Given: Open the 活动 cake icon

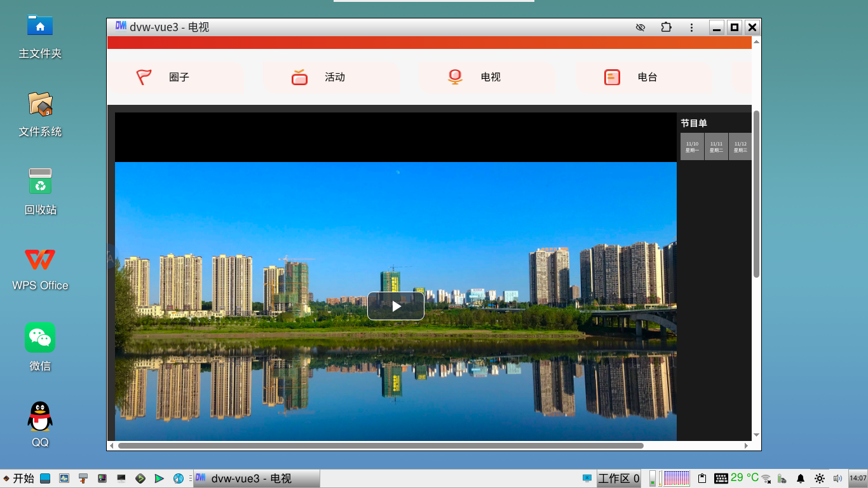Looking at the screenshot, I should pyautogui.click(x=299, y=77).
